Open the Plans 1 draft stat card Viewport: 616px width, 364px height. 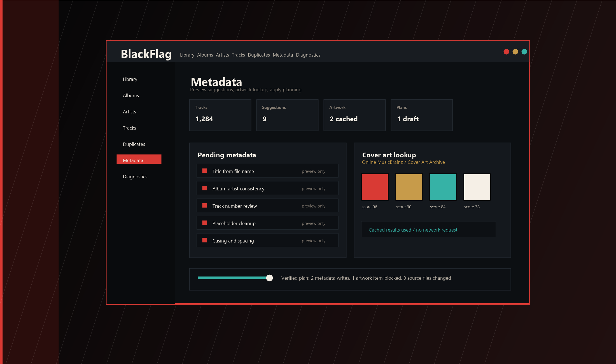click(x=422, y=115)
